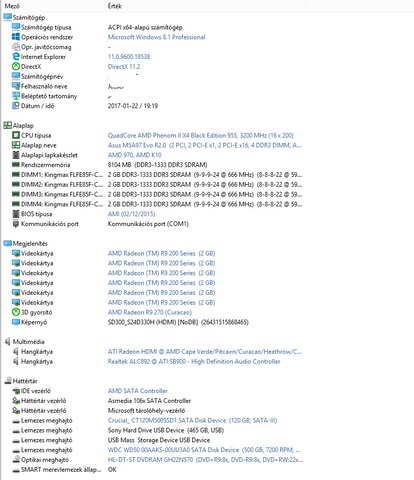This screenshot has width=414, height=480.
Task: Click the Alaplapi lapkakészlet chipset icon
Action: tap(16, 155)
